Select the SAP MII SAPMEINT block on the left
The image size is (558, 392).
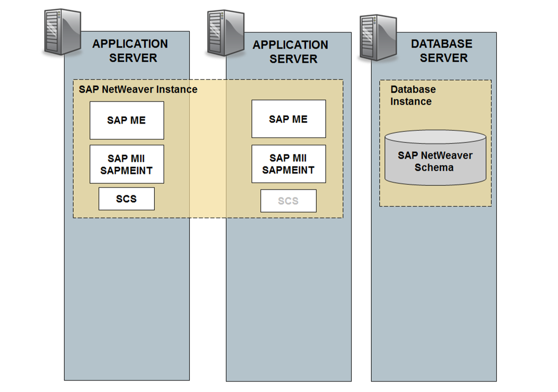127,164
